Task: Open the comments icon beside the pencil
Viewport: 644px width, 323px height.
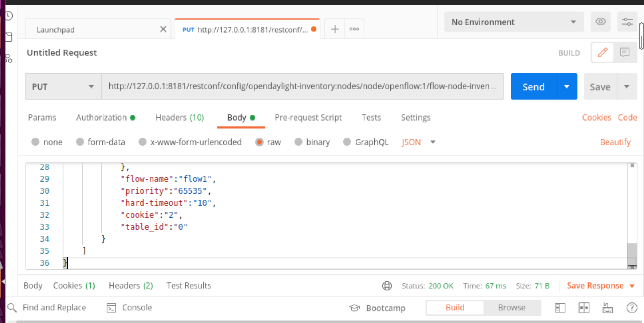Action: click(x=625, y=53)
